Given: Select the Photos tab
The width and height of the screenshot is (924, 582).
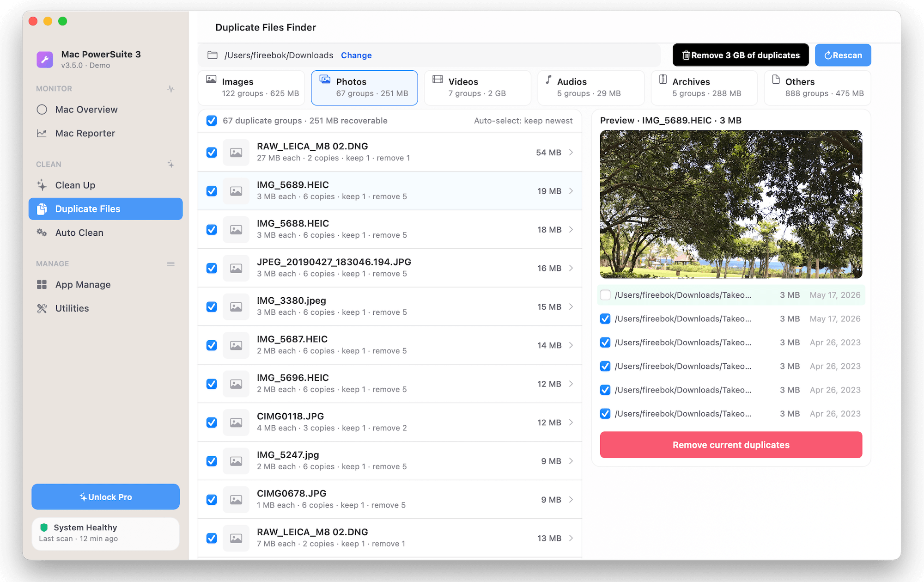Looking at the screenshot, I should pyautogui.click(x=365, y=88).
